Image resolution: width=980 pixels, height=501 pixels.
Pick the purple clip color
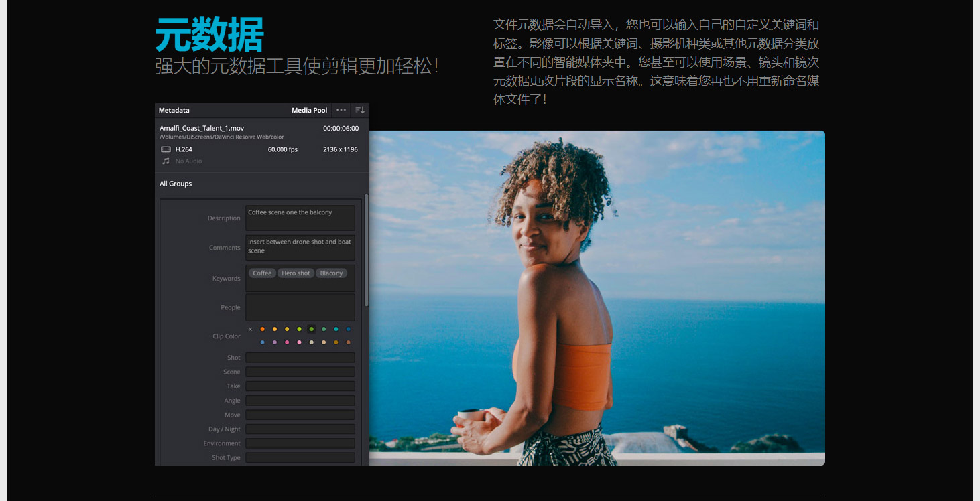pos(275,342)
